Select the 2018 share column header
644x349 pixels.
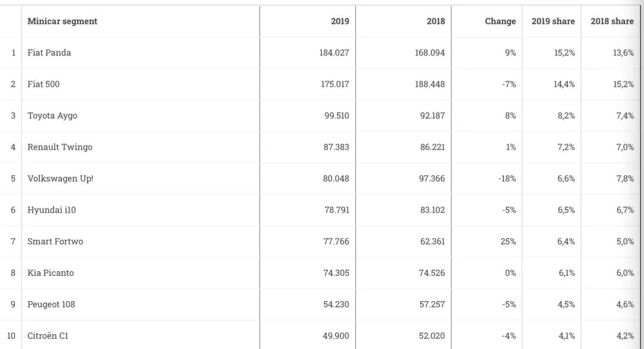click(612, 21)
